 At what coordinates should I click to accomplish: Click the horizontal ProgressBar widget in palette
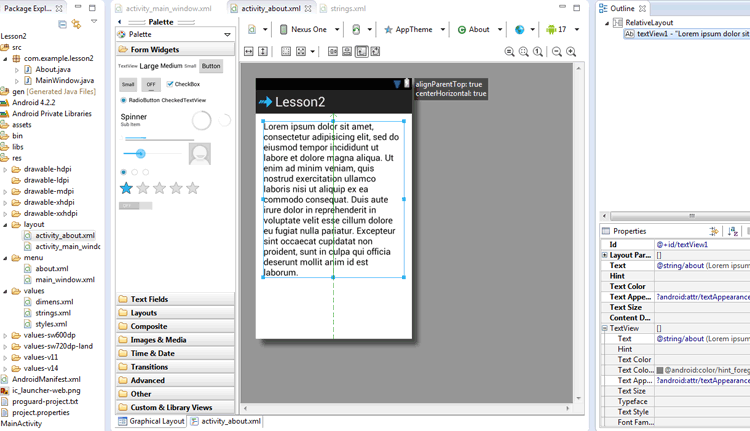(x=159, y=138)
